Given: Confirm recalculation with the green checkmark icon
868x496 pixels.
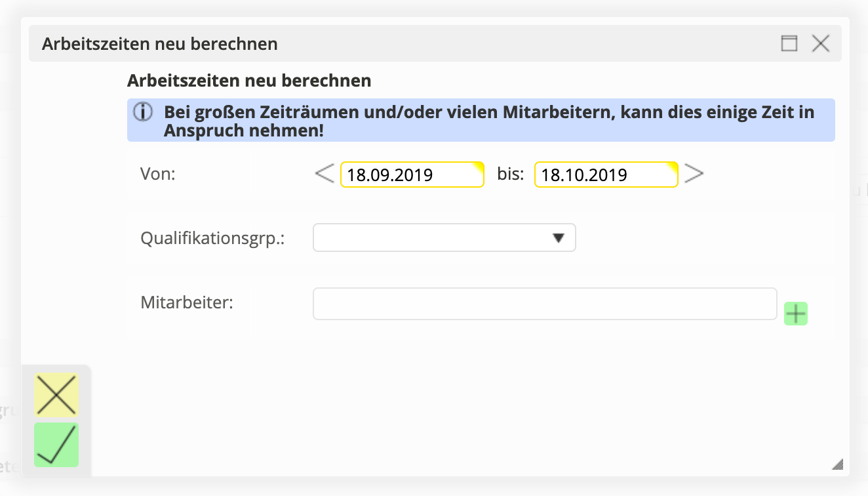Looking at the screenshot, I should tap(56, 445).
